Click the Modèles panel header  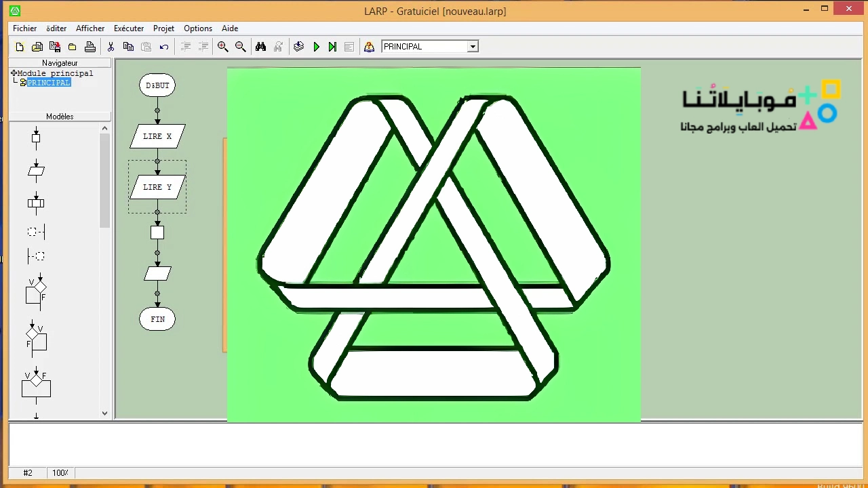point(60,117)
